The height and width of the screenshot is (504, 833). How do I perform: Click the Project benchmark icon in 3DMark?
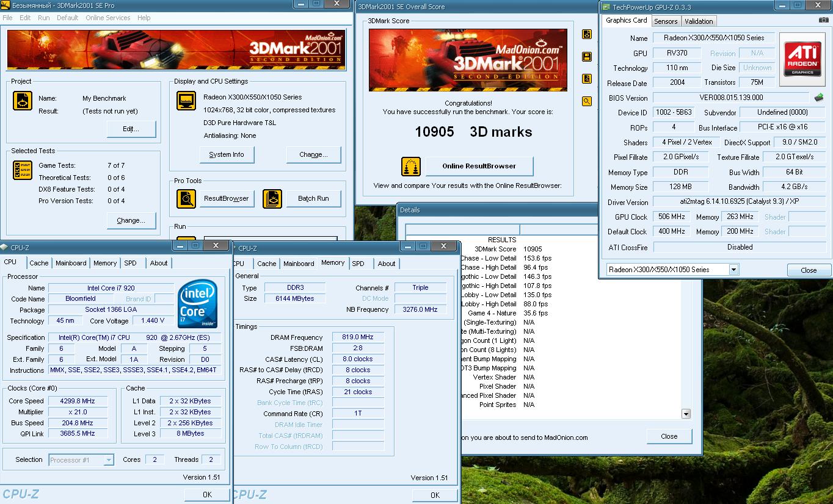(x=23, y=101)
